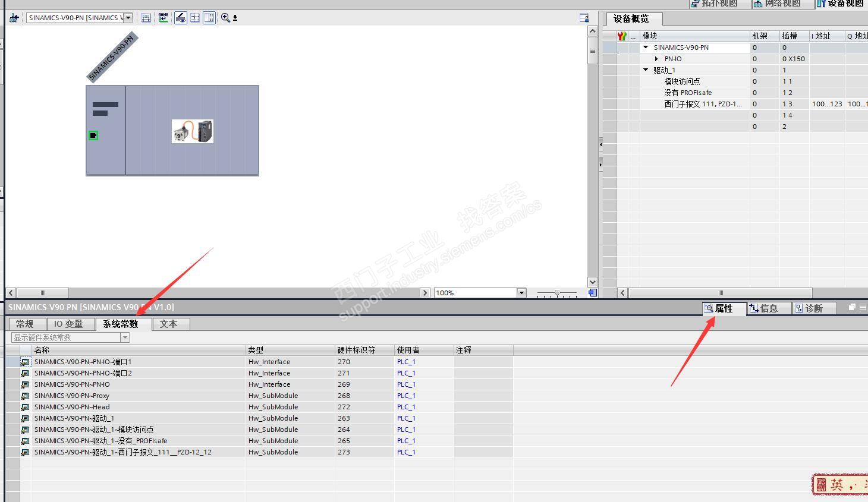Select the PROFINET port on the drive
This screenshot has height=502, width=868.
[93, 135]
